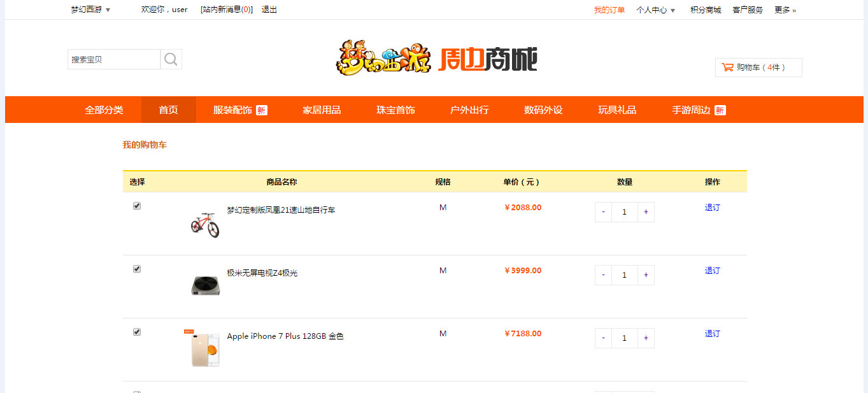Click product name Apple iPhone 7 Plus 128GB 金色

tap(285, 336)
